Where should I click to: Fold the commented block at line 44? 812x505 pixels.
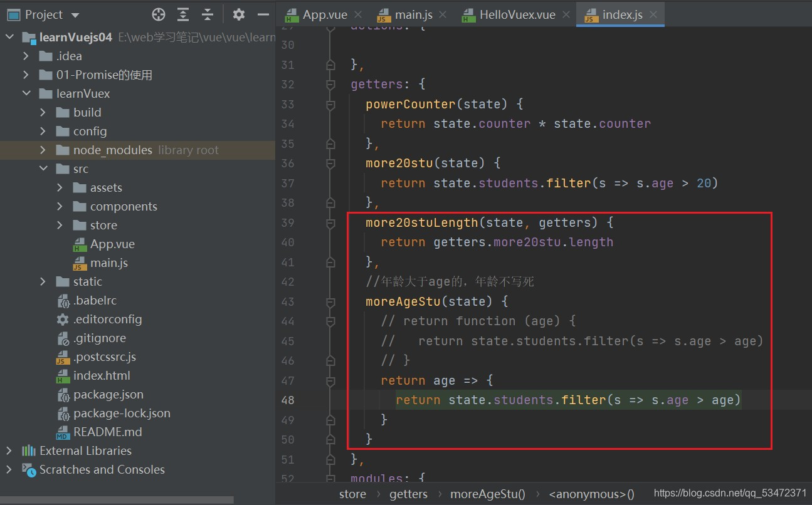330,321
